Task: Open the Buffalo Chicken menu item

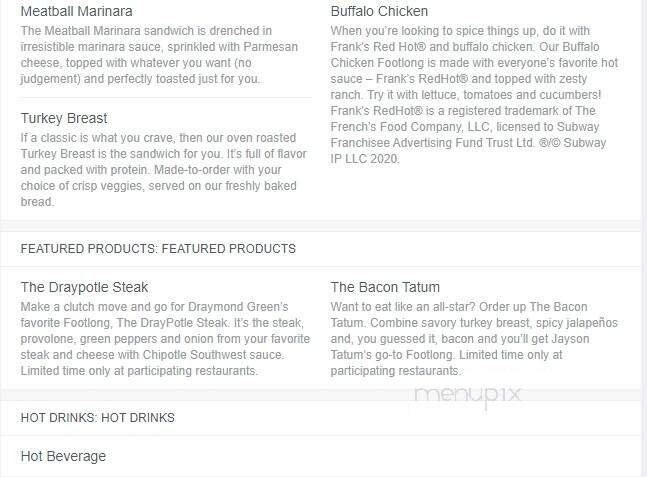Action: tap(379, 11)
